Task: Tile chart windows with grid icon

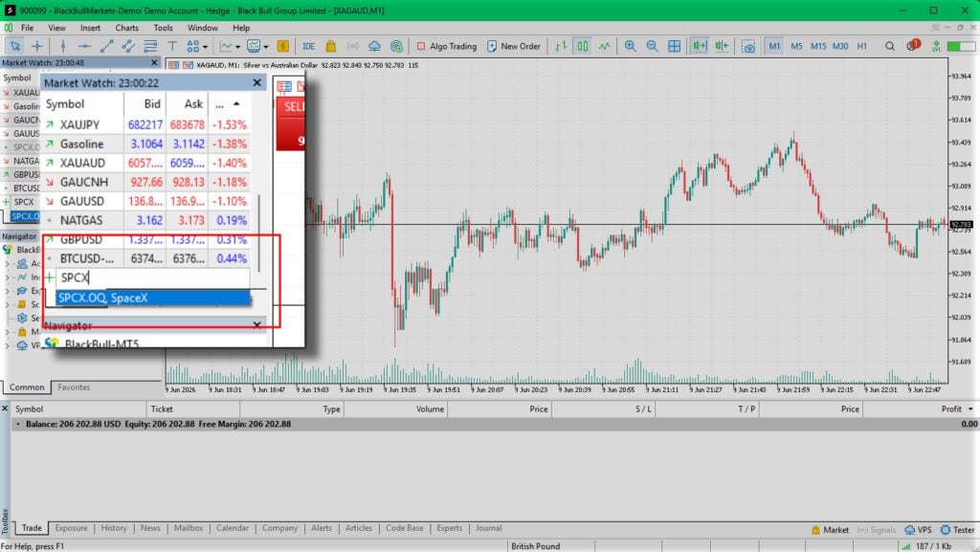Action: (x=674, y=46)
